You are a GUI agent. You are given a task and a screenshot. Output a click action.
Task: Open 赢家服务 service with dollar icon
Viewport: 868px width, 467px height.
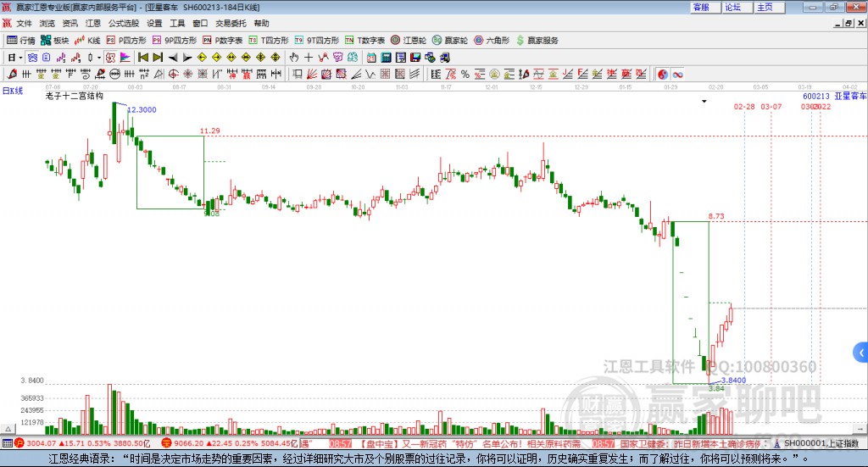pyautogui.click(x=537, y=41)
